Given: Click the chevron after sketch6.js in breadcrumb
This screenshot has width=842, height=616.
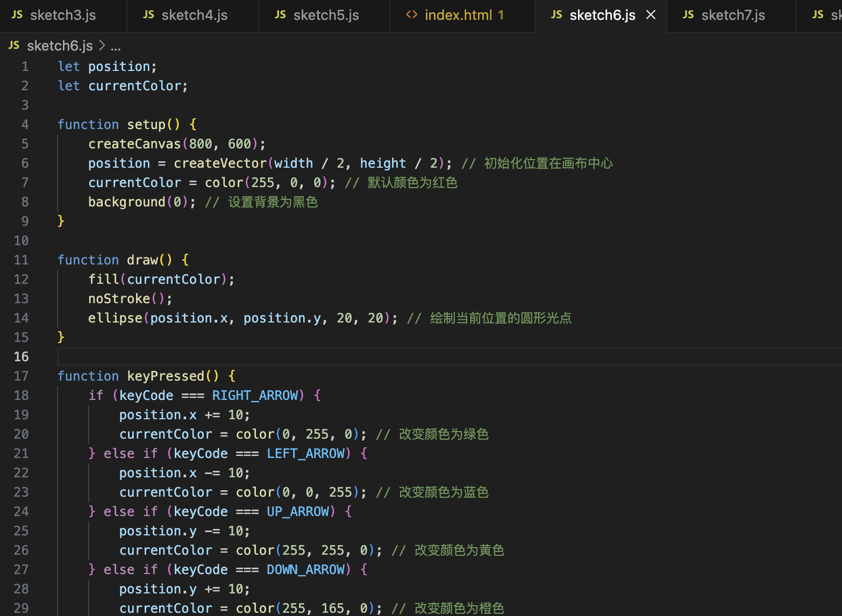Looking at the screenshot, I should tap(102, 46).
